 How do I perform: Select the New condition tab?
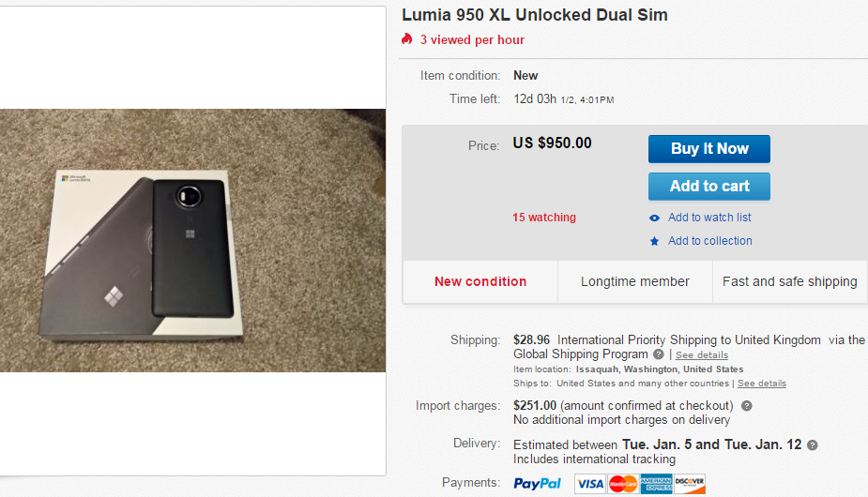[480, 281]
